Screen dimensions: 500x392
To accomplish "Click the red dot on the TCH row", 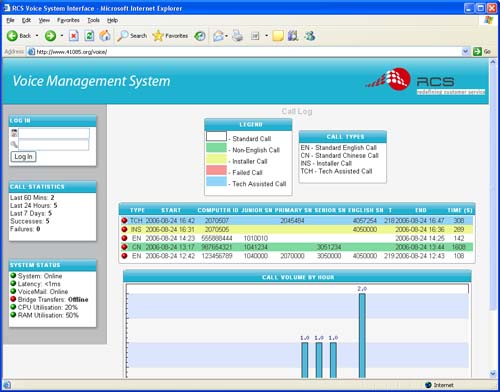I will [x=124, y=220].
